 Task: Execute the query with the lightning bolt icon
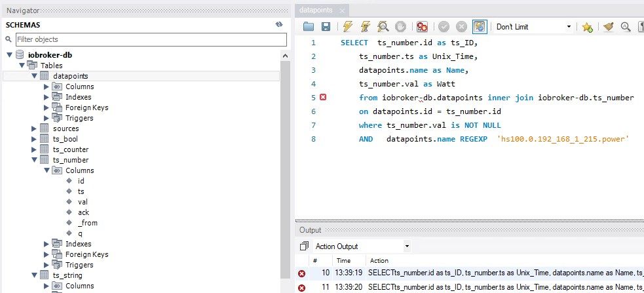point(347,27)
